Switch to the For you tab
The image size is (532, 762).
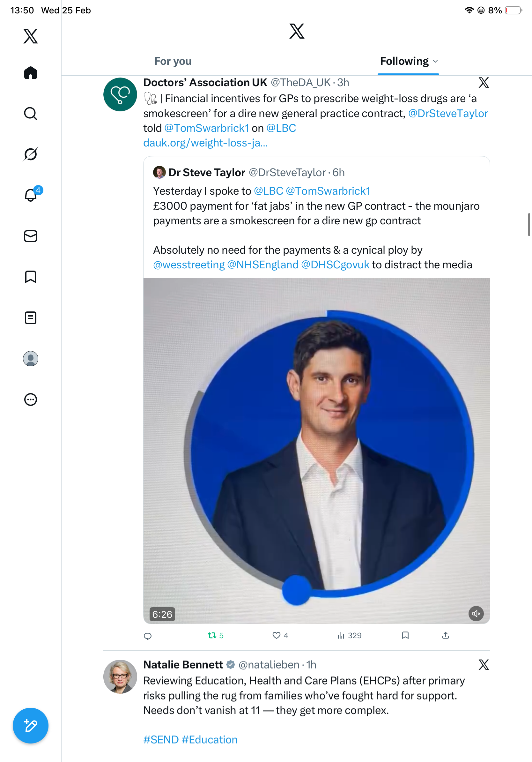click(173, 61)
